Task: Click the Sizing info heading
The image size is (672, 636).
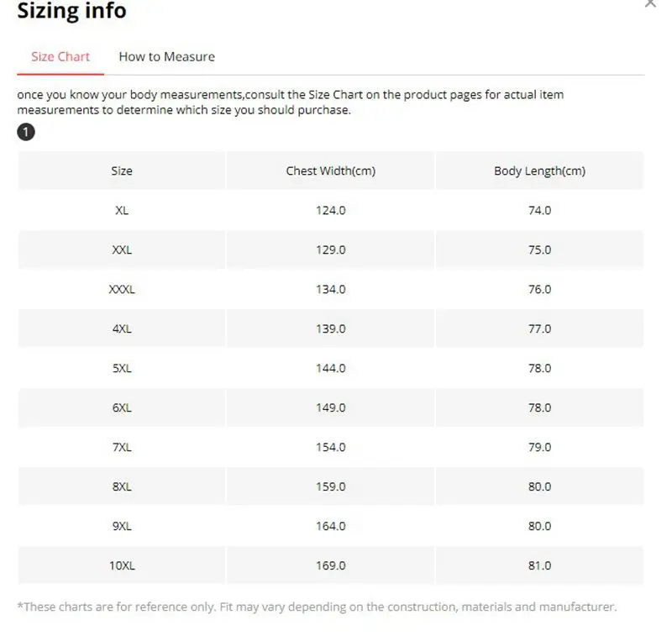Action: point(71,11)
